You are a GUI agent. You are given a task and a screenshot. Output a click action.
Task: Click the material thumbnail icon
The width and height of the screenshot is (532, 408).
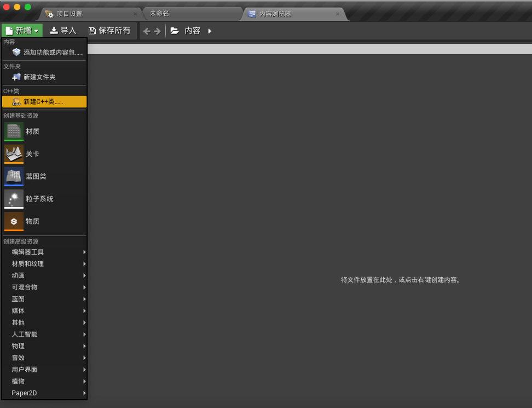click(x=14, y=131)
